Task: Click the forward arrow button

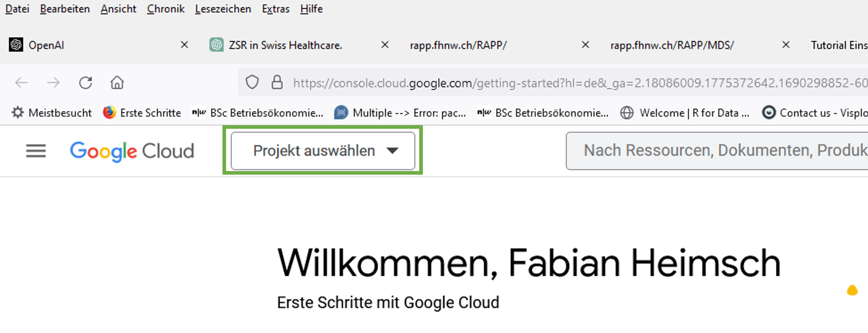Action: coord(53,83)
